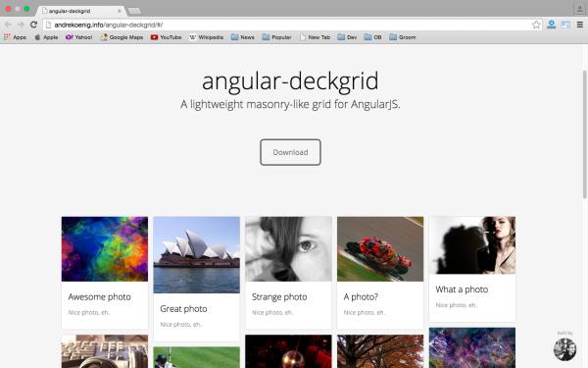Click the 'Great photo' card title

coord(183,309)
